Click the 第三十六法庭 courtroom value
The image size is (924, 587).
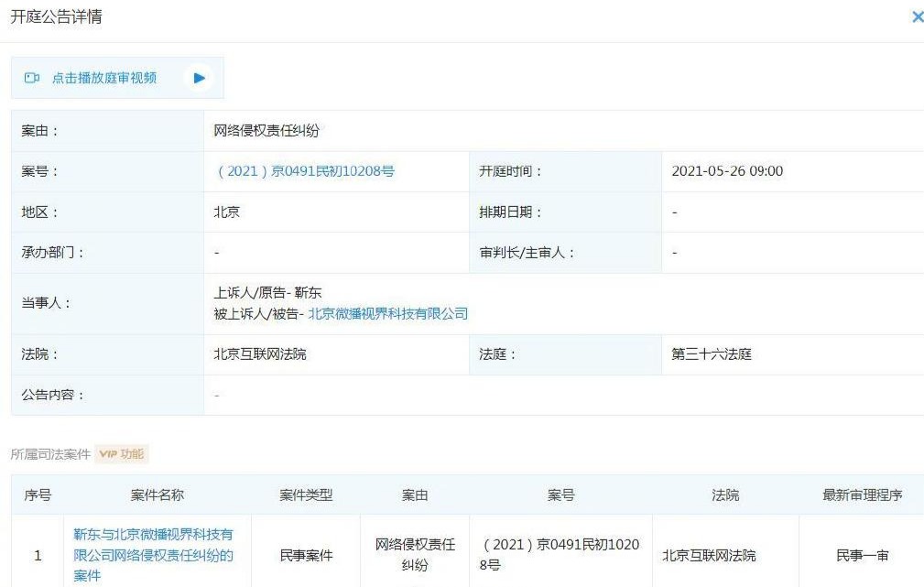[x=712, y=354]
